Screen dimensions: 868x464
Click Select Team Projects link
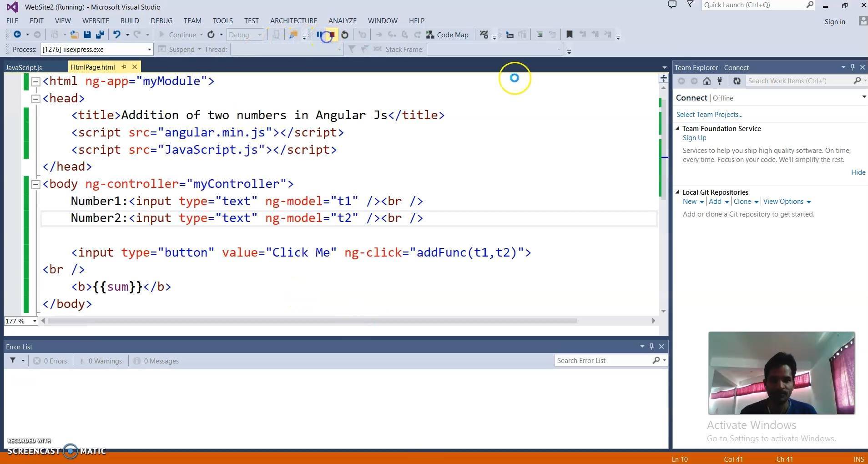[x=709, y=115]
